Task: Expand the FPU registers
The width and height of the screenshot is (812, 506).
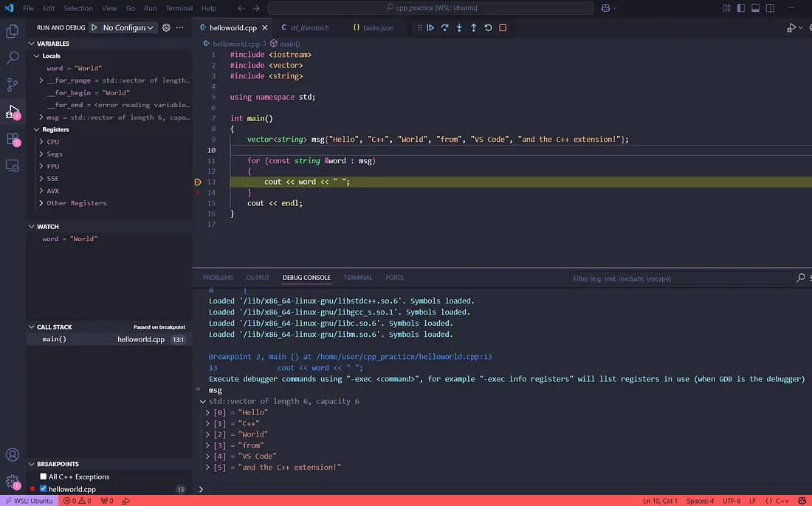Action: coord(41,166)
